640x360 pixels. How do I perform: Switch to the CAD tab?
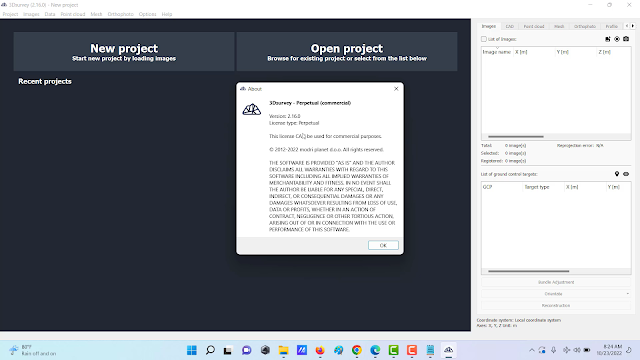[509, 26]
